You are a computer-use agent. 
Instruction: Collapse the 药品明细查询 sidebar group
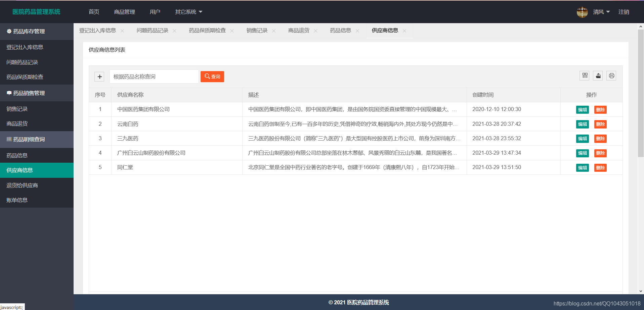click(x=37, y=139)
